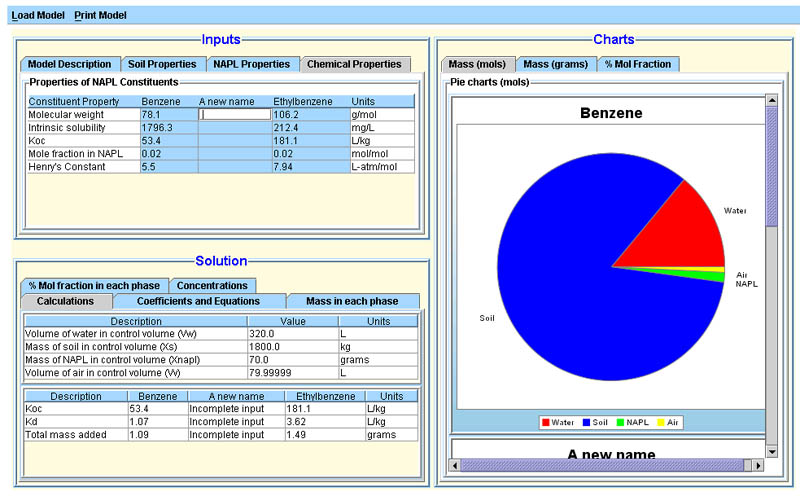Select the % Mol Fraction chart tab
The width and height of the screenshot is (800, 496).
tap(638, 64)
